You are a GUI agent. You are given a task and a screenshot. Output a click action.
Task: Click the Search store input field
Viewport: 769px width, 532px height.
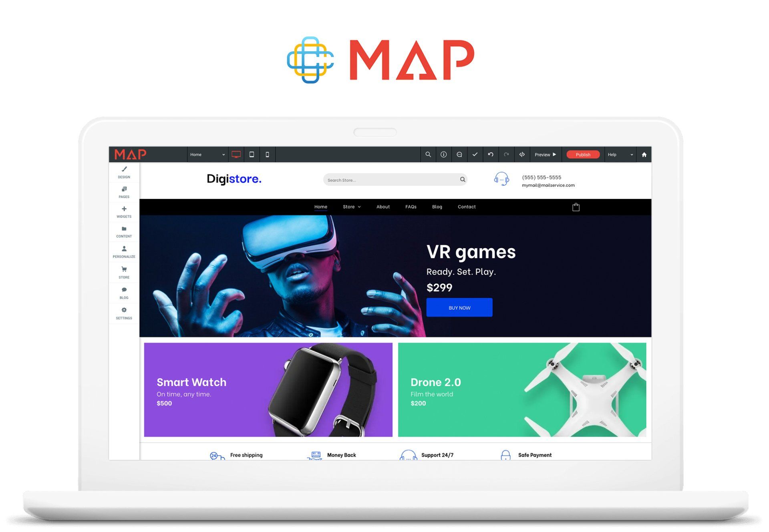pos(397,179)
